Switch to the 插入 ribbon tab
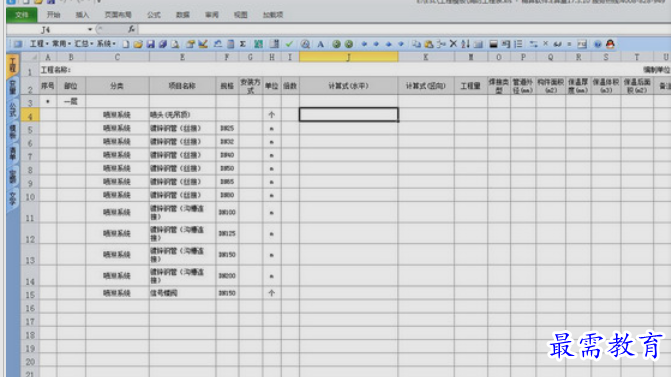This screenshot has height=377, width=671. 82,15
